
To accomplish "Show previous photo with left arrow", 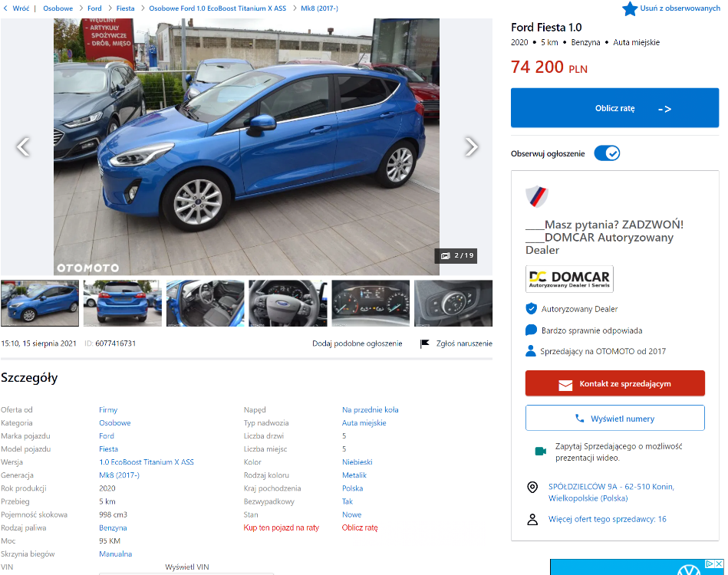I will (x=23, y=146).
